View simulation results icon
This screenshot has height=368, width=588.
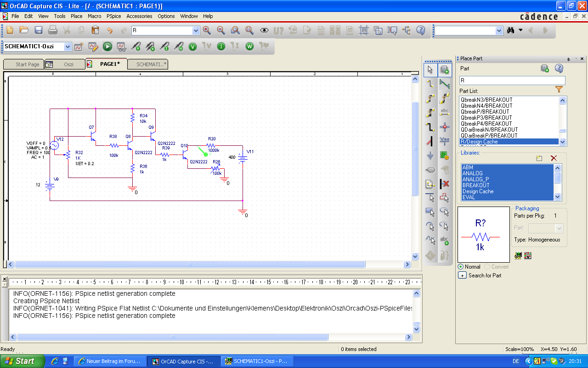click(x=122, y=46)
